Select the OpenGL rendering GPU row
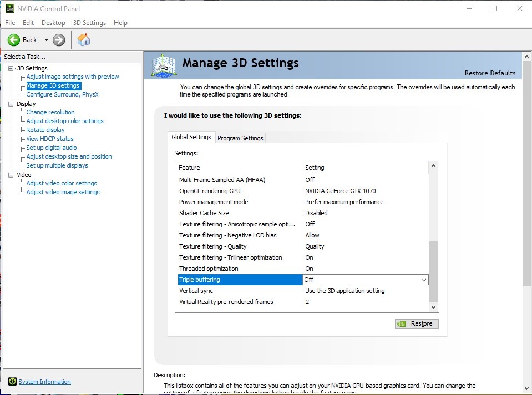 click(303, 191)
